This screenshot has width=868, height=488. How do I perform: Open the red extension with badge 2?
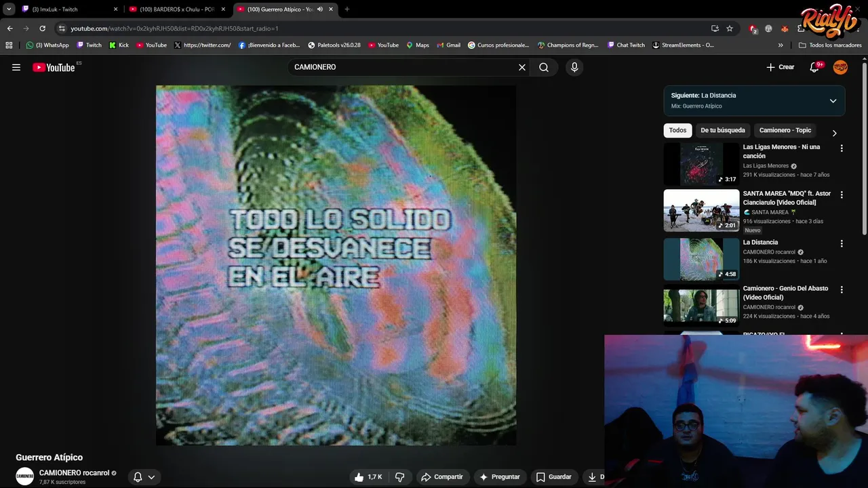pyautogui.click(x=753, y=28)
